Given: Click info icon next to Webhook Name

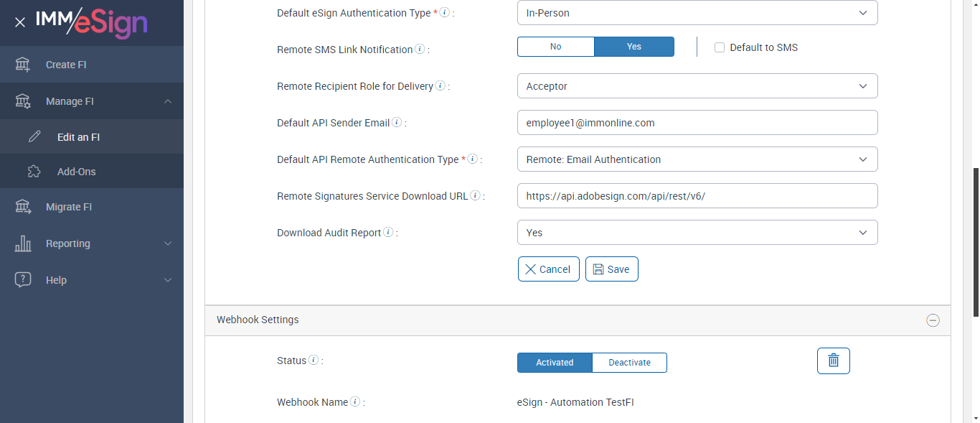Looking at the screenshot, I should click(355, 402).
